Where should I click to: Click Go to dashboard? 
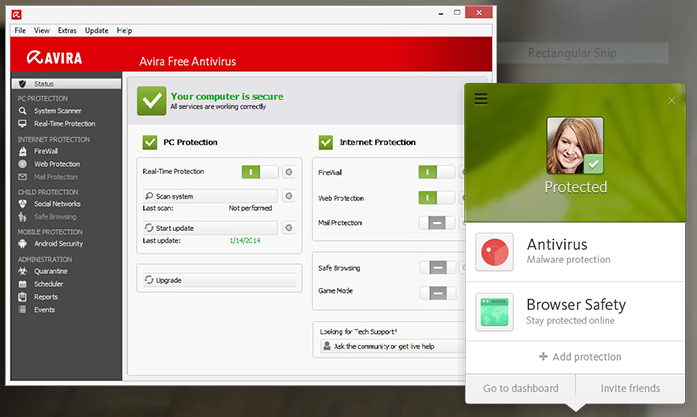tap(521, 389)
